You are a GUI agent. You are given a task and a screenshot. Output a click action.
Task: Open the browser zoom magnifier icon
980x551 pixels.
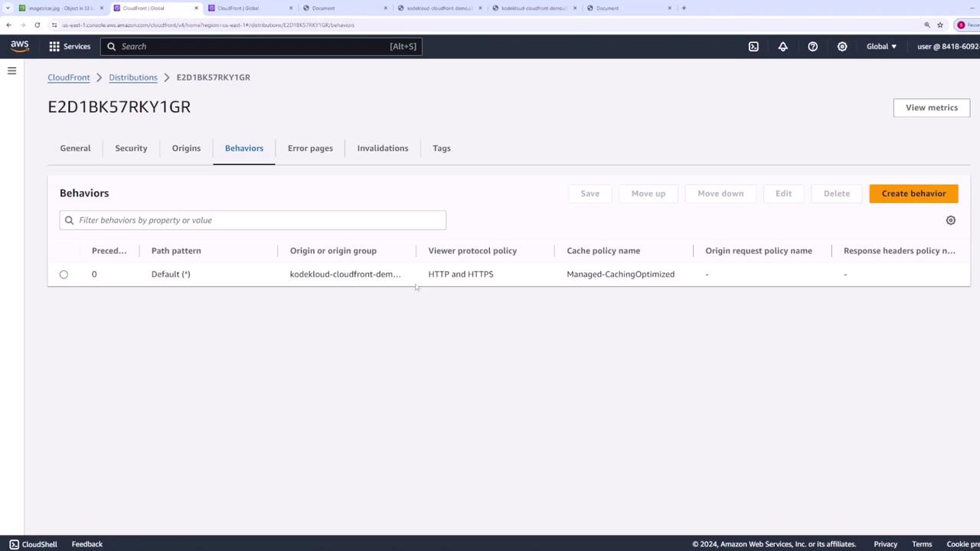(x=927, y=24)
